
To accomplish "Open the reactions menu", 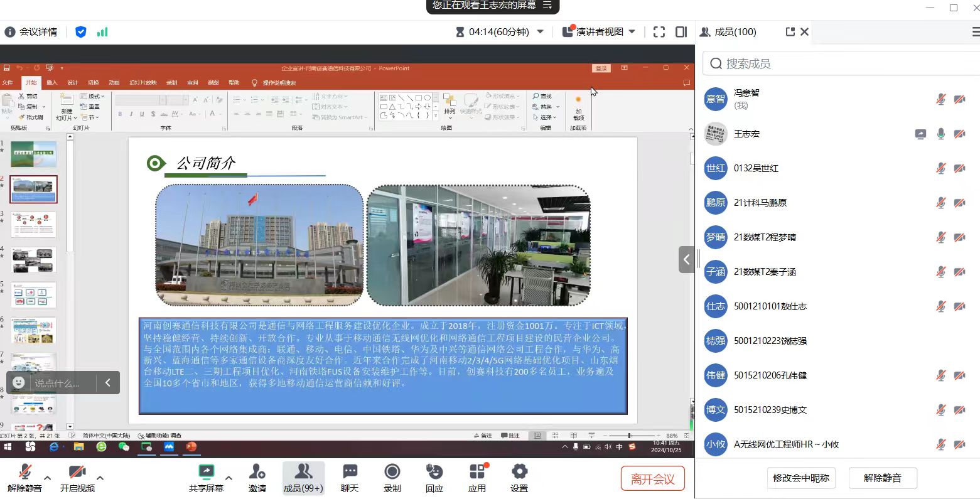I will coord(434,478).
